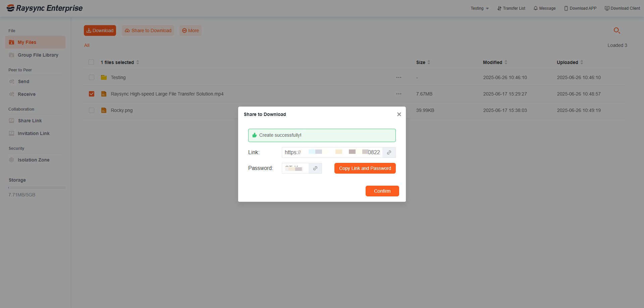Open the More actions menu

coord(191,30)
